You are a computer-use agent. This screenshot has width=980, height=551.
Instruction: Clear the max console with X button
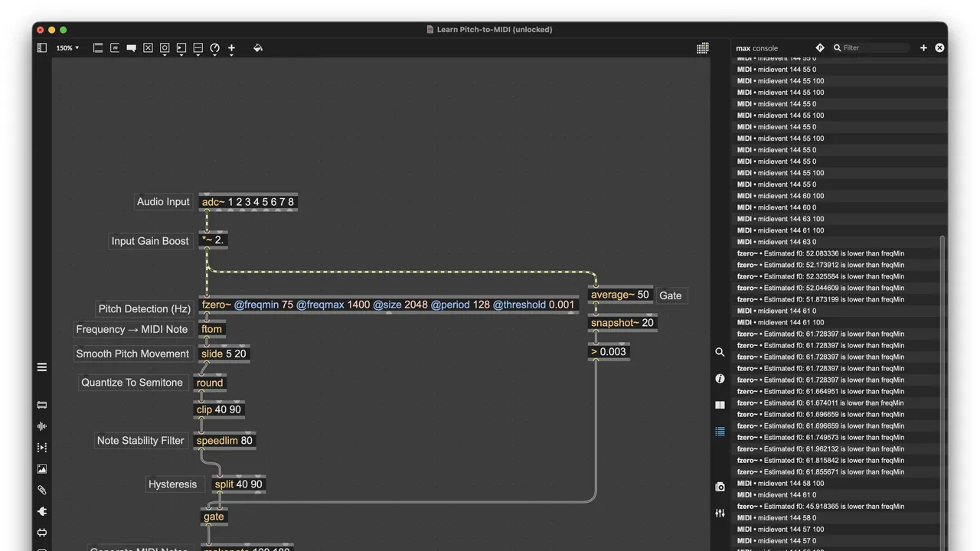coord(939,47)
